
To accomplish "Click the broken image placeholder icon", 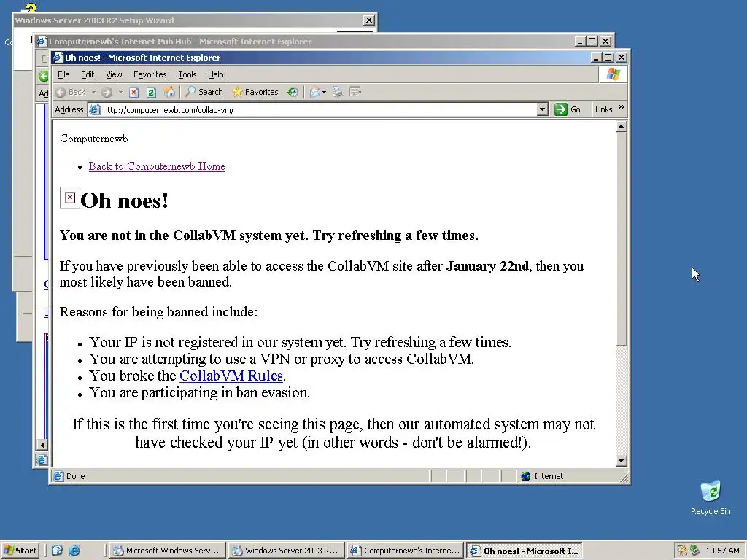I will tap(69, 197).
